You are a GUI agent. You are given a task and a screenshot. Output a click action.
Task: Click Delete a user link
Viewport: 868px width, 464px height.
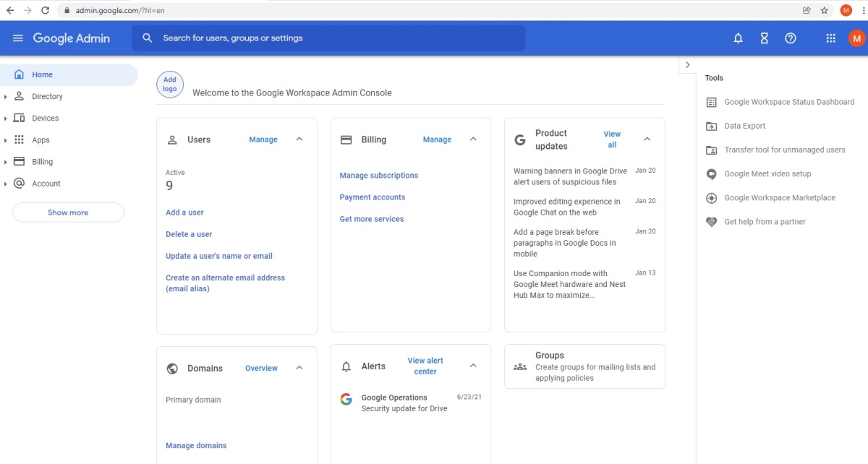point(189,234)
